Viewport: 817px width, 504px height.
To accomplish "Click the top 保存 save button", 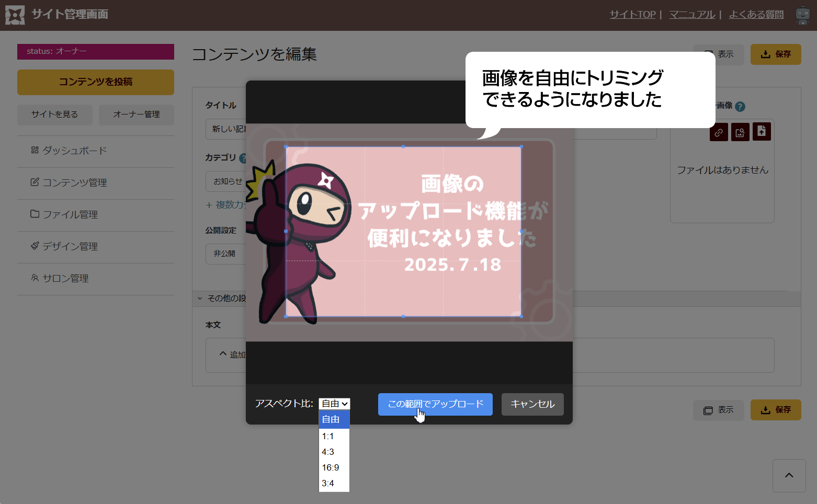I will click(x=776, y=54).
